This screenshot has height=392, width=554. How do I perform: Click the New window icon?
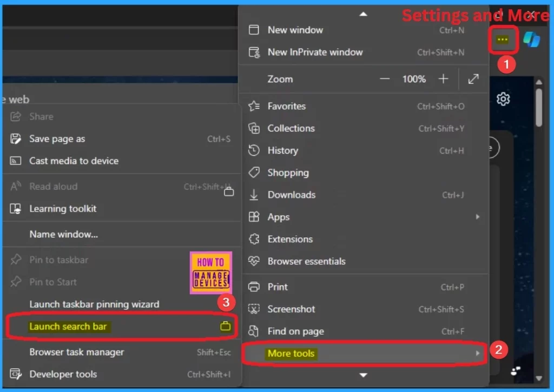(254, 30)
